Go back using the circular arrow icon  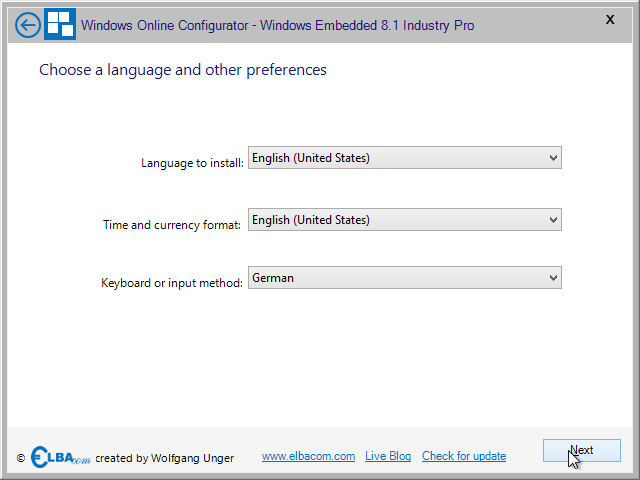click(28, 25)
